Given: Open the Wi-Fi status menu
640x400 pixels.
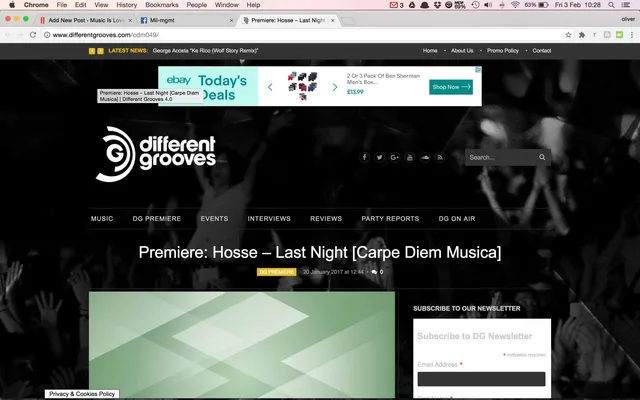Looking at the screenshot, I should click(515, 5).
